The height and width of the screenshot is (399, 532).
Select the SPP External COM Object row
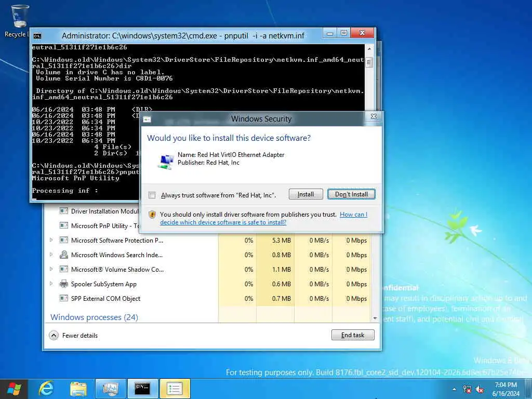208,299
